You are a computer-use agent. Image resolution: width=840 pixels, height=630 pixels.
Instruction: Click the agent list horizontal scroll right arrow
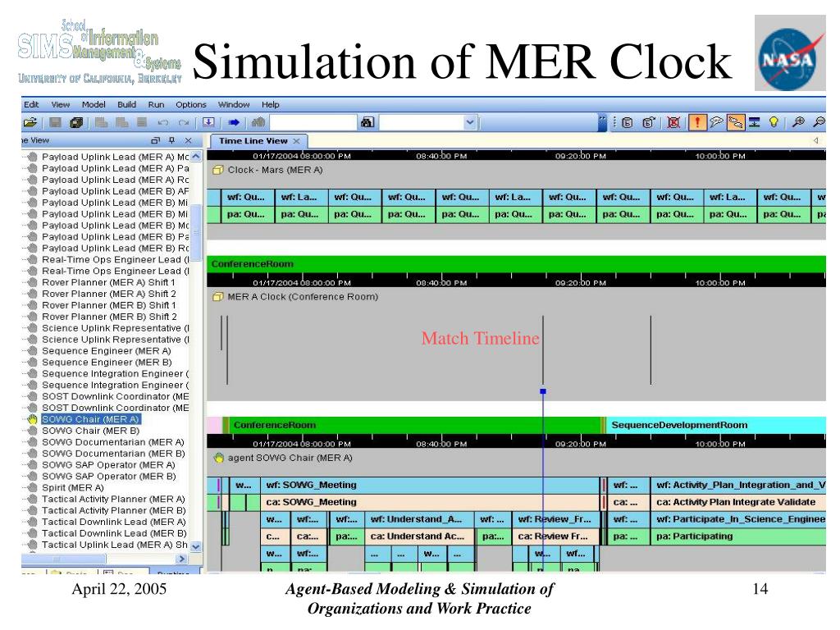[x=181, y=559]
